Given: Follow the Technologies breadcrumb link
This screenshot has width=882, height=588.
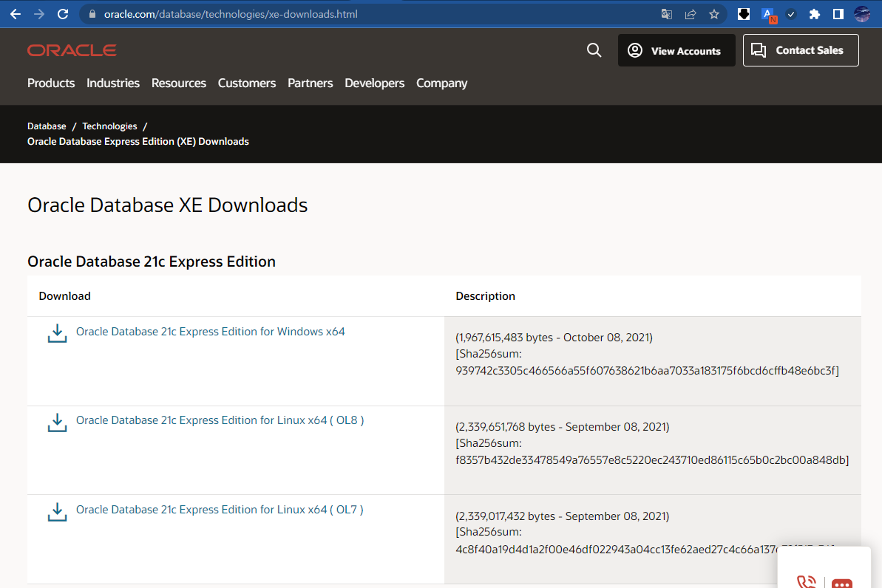Looking at the screenshot, I should (109, 126).
